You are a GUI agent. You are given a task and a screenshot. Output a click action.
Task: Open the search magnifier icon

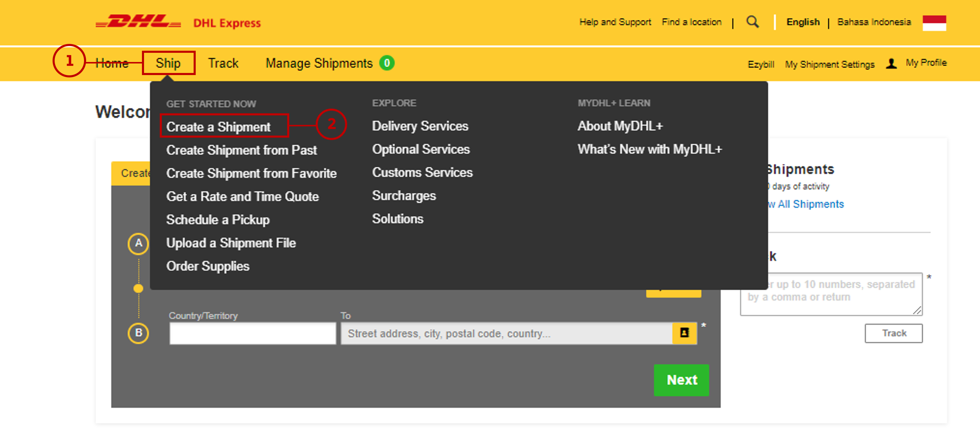click(x=753, y=22)
